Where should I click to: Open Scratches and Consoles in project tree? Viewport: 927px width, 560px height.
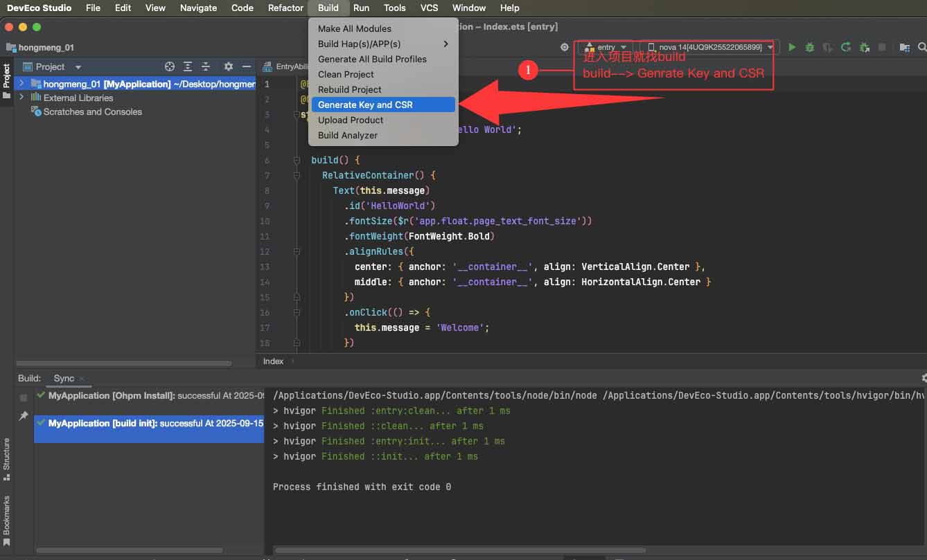[92, 111]
